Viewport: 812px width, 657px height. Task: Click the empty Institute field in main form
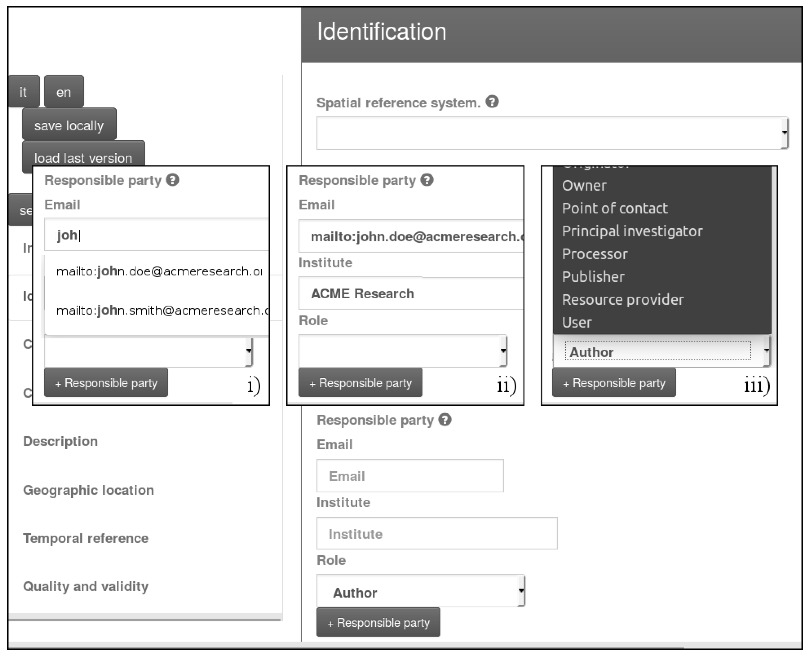click(x=437, y=533)
